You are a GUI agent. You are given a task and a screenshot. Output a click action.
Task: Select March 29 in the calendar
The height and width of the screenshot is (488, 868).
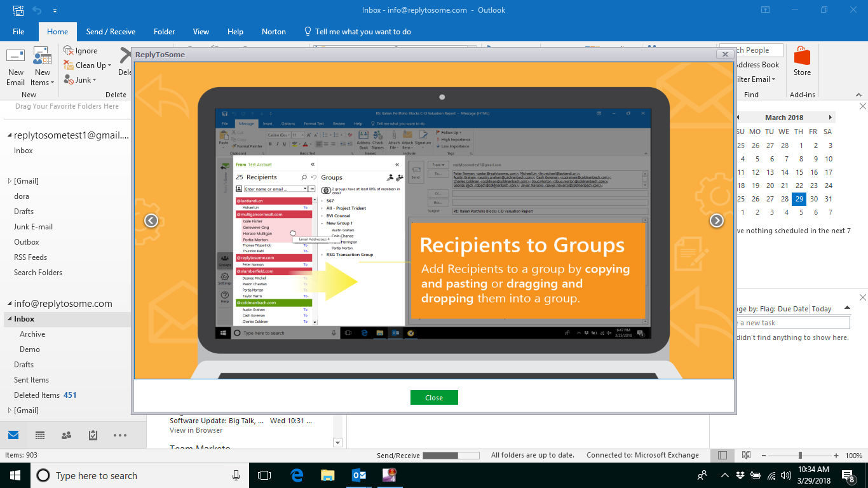pos(799,199)
